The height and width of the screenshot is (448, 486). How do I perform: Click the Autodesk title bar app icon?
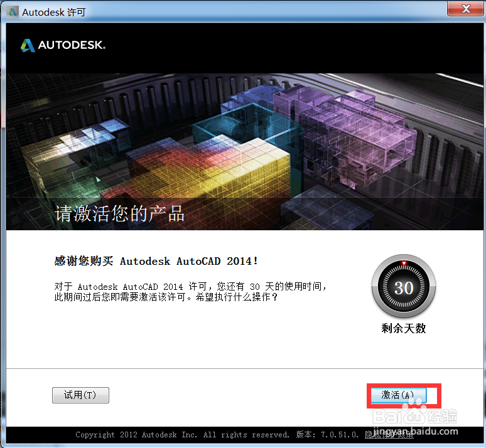pyautogui.click(x=13, y=12)
